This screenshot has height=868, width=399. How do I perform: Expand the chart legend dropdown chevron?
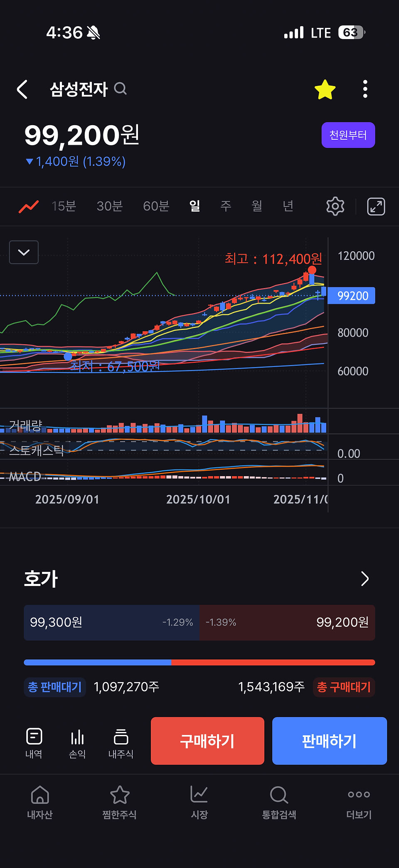point(24,252)
